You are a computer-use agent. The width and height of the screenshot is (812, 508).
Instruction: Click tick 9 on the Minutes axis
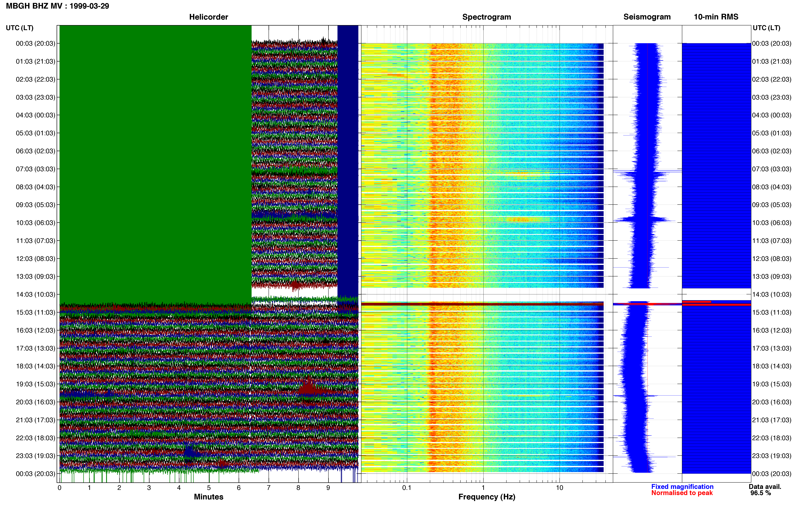(328, 488)
